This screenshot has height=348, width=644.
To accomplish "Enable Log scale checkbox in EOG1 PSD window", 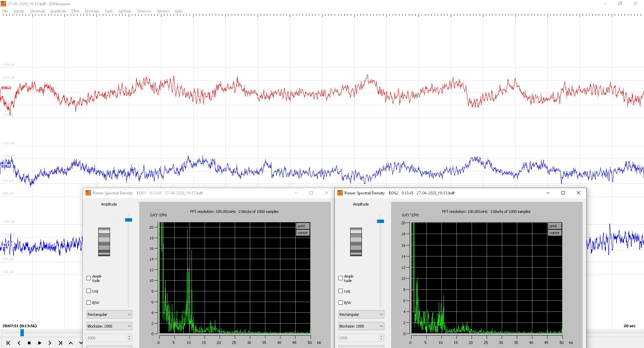I will 89,291.
